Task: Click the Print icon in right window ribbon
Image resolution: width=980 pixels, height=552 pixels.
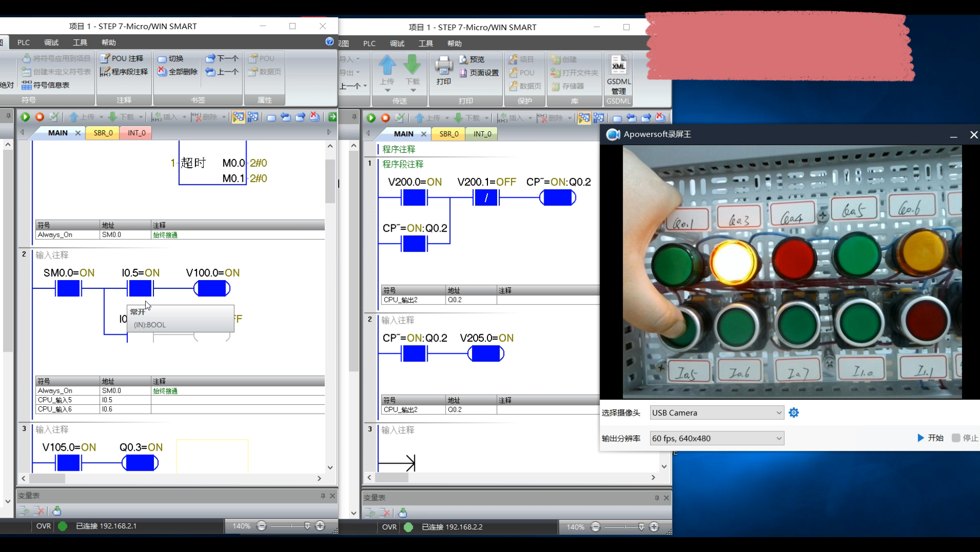Action: coord(443,65)
